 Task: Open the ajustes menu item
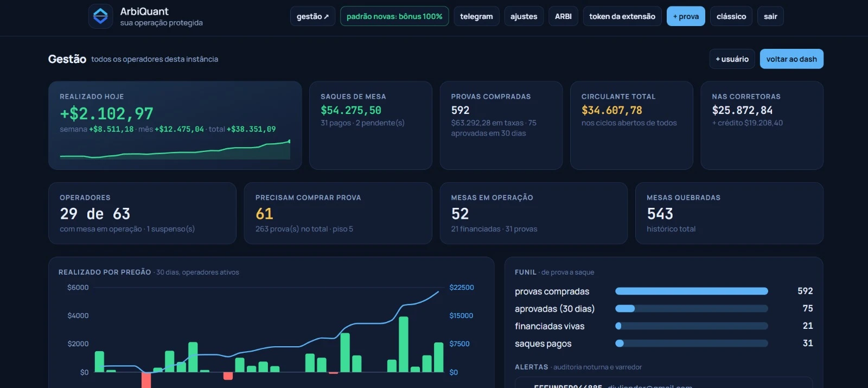coord(524,16)
